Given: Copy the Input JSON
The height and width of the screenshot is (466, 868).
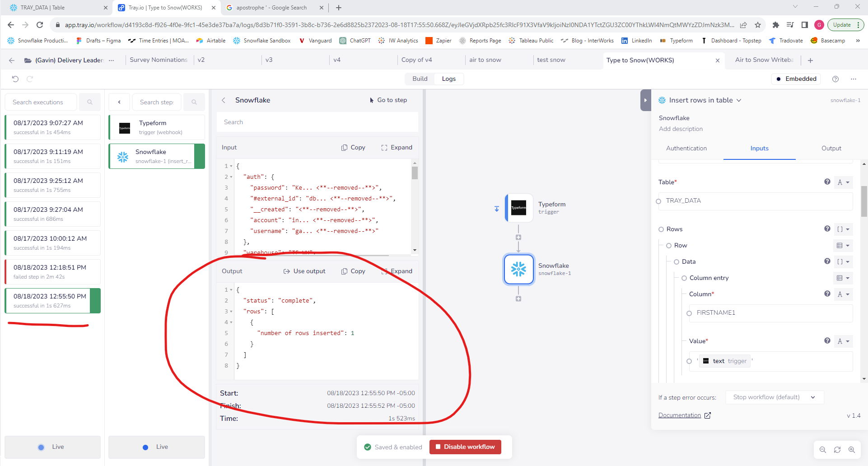Looking at the screenshot, I should (x=353, y=148).
